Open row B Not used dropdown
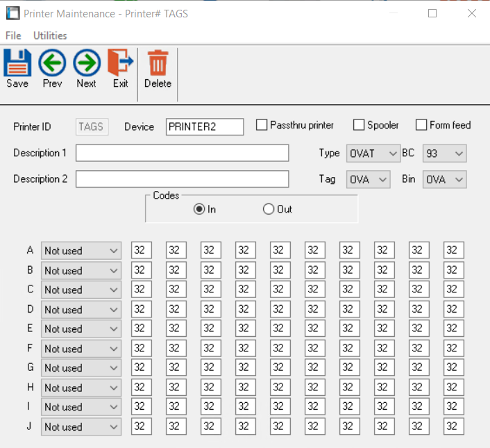 [81, 270]
